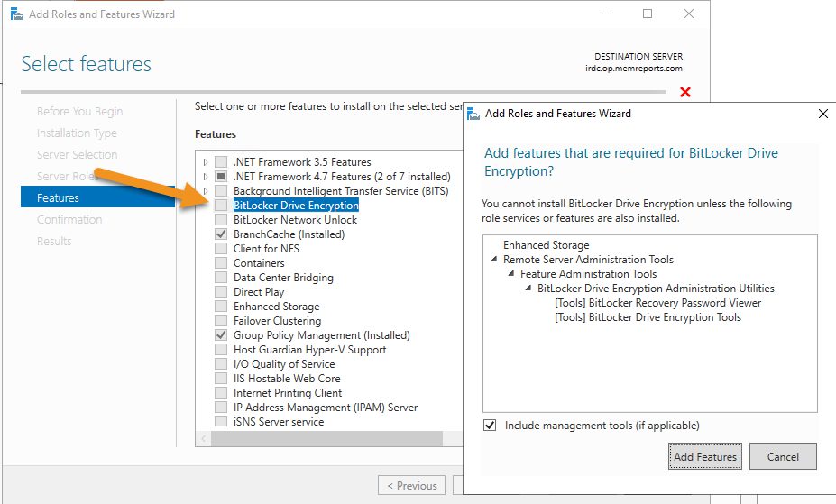Viewport: 836px width, 504px height.
Task: Click destination server name irdc.op.memreports.com
Action: 633,69
